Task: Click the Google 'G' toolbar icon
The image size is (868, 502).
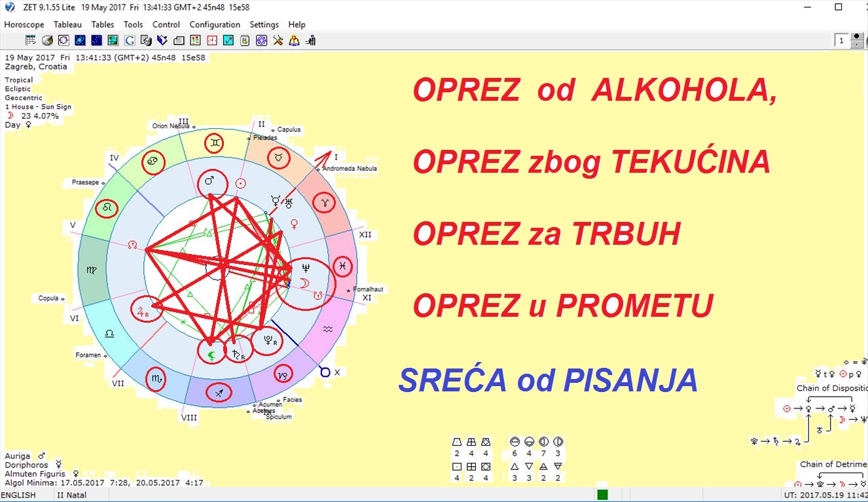Action: [130, 41]
